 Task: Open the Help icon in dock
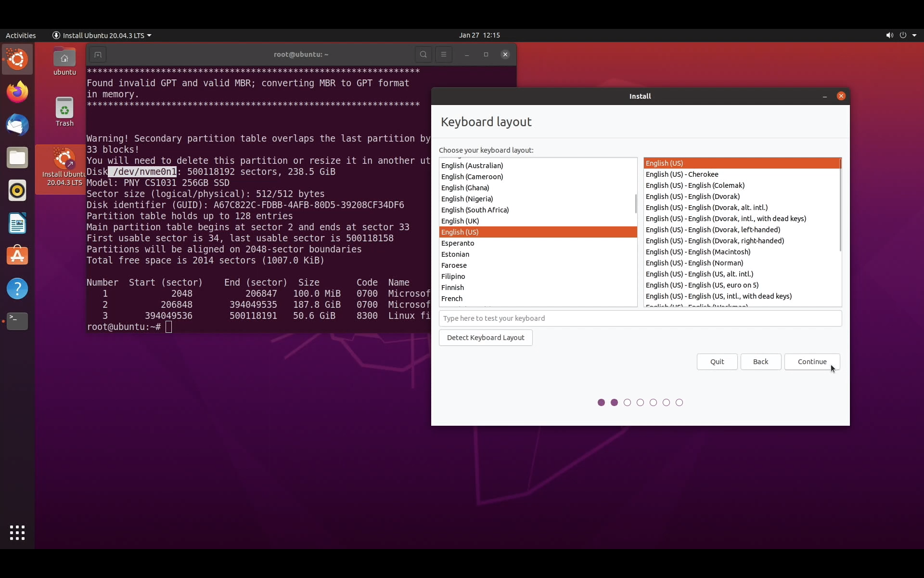(17, 289)
